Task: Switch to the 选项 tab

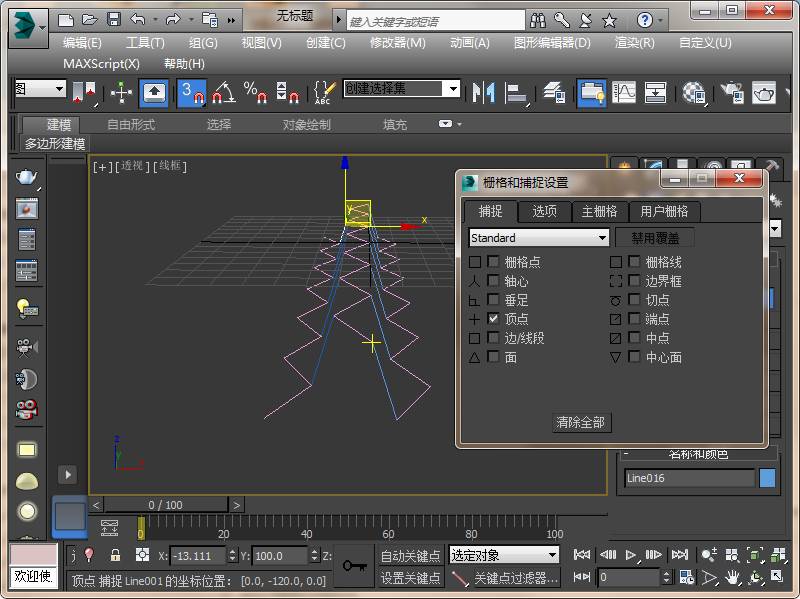Action: click(x=544, y=211)
